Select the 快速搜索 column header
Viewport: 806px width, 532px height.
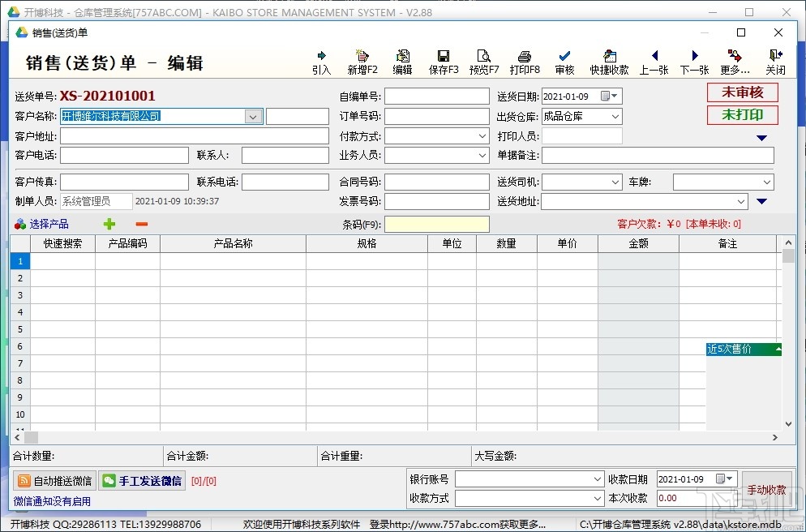pyautogui.click(x=62, y=243)
